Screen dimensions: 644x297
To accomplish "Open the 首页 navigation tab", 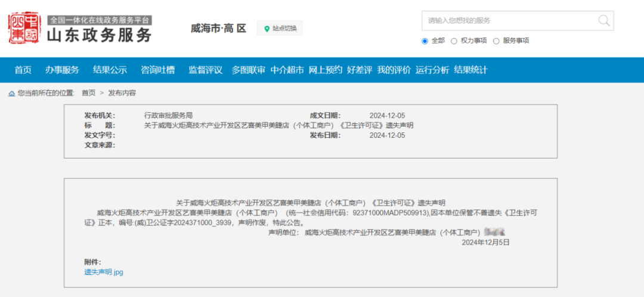I will [23, 70].
